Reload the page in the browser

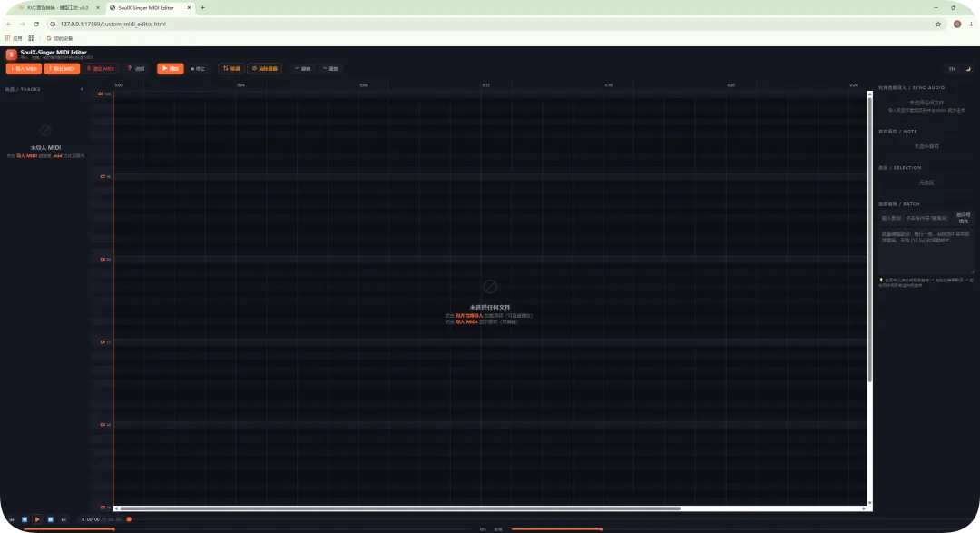pos(36,24)
